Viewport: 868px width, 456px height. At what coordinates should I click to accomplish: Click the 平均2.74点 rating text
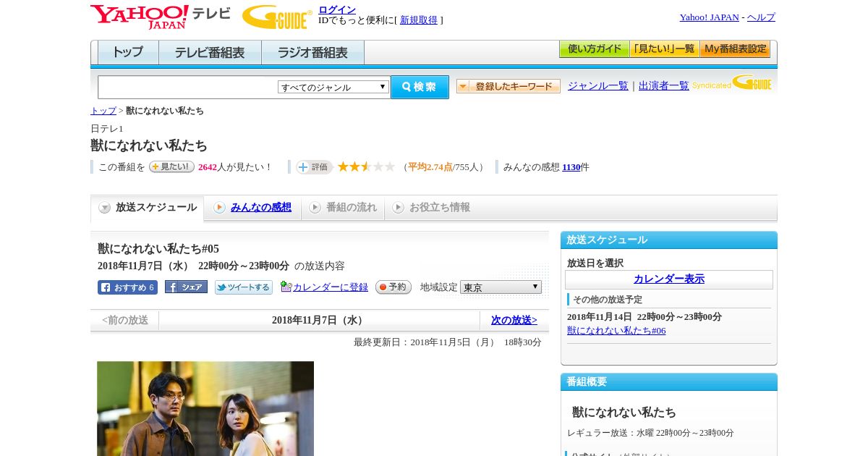point(430,167)
